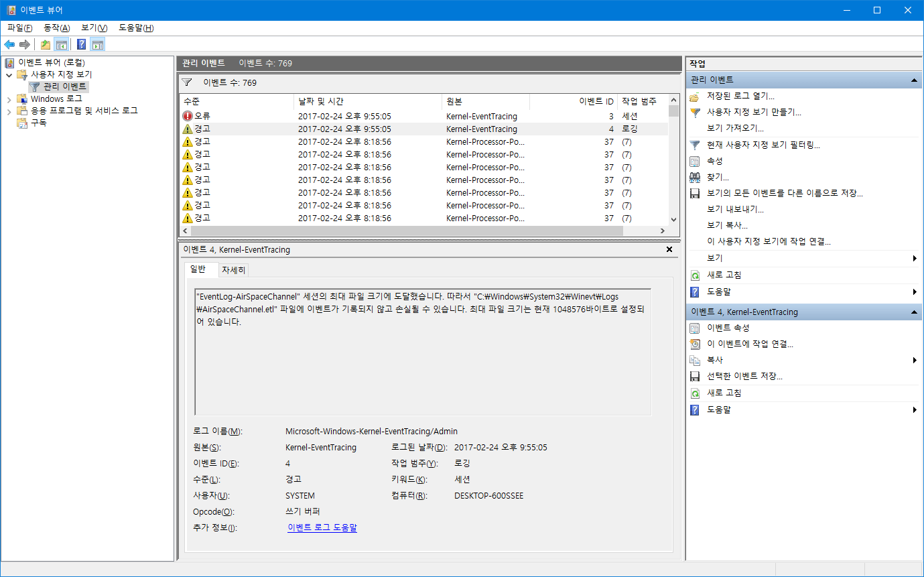Screen dimensions: 924x577
Task: Open the 파일(F) menu
Action: pyautogui.click(x=19, y=28)
